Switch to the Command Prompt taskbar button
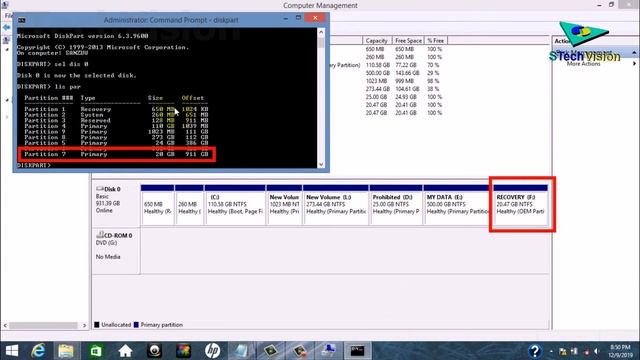 click(x=357, y=351)
